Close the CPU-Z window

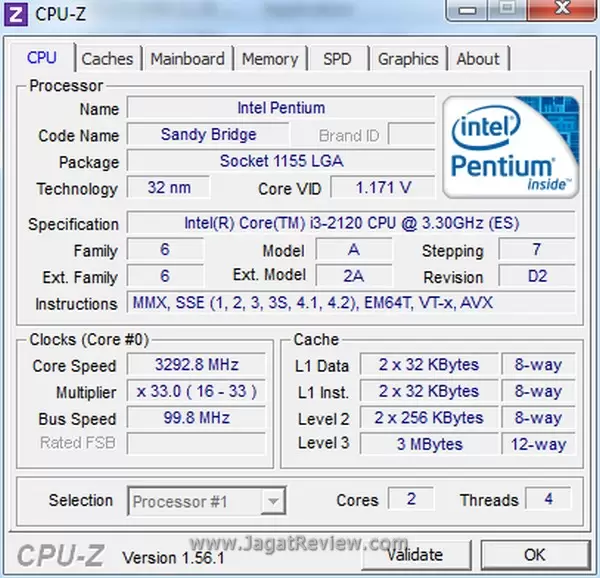click(562, 9)
